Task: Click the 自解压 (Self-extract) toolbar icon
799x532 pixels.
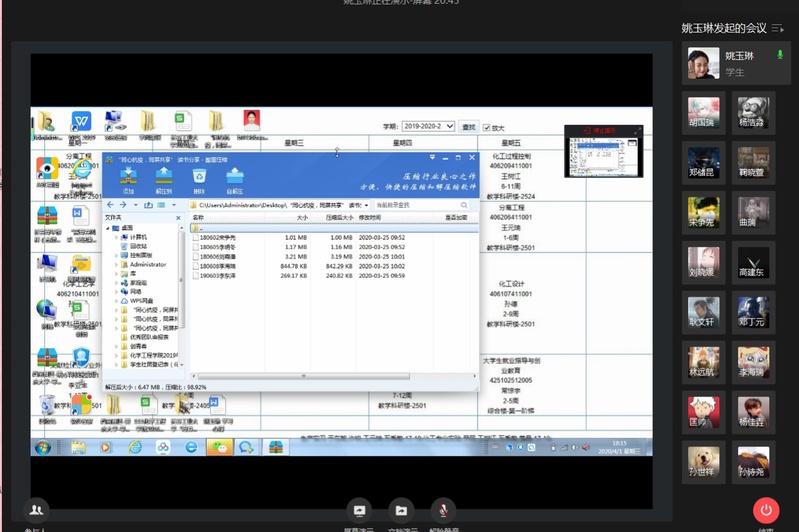Action: pyautogui.click(x=235, y=178)
